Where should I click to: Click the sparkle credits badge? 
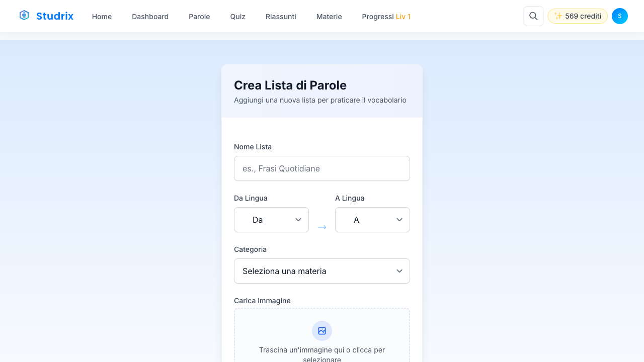[x=578, y=16]
